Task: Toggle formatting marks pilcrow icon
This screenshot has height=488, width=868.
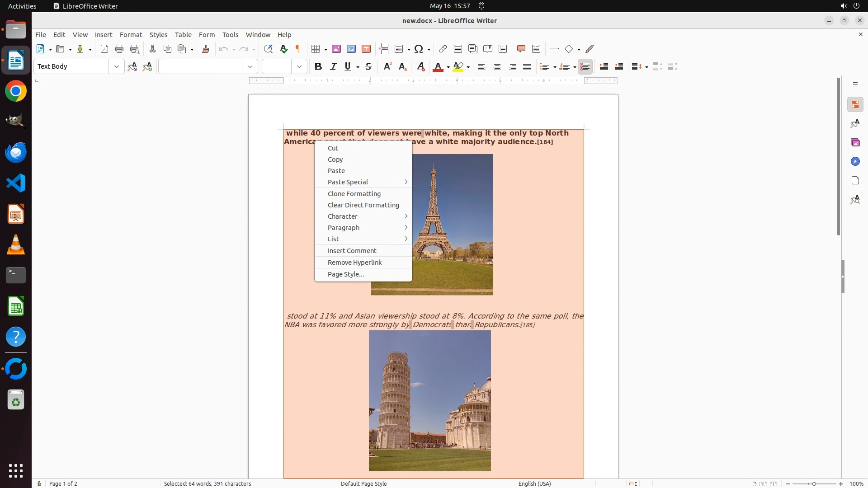Action: click(x=298, y=49)
